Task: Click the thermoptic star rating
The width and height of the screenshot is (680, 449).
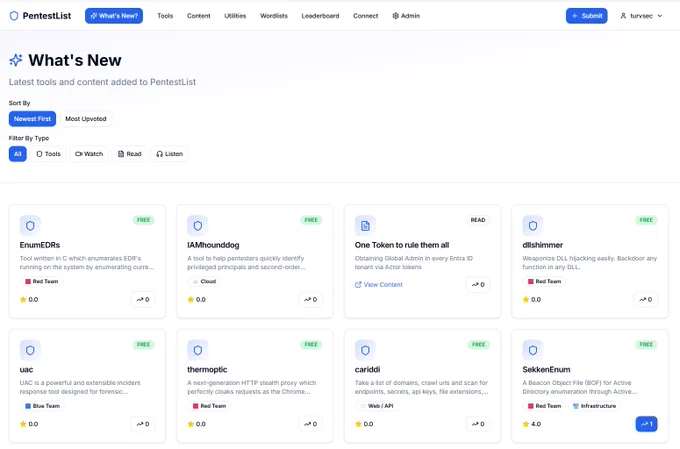Action: click(x=196, y=424)
